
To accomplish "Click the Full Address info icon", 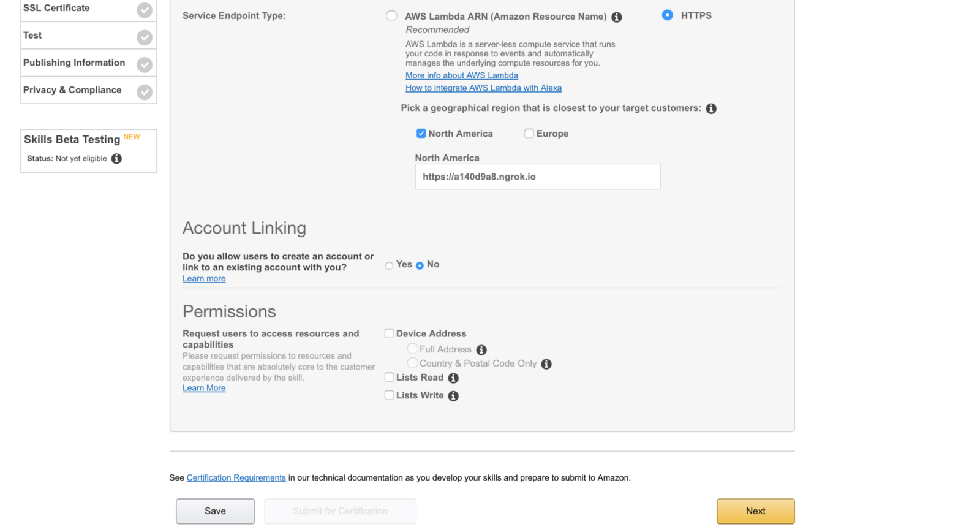I will click(481, 350).
